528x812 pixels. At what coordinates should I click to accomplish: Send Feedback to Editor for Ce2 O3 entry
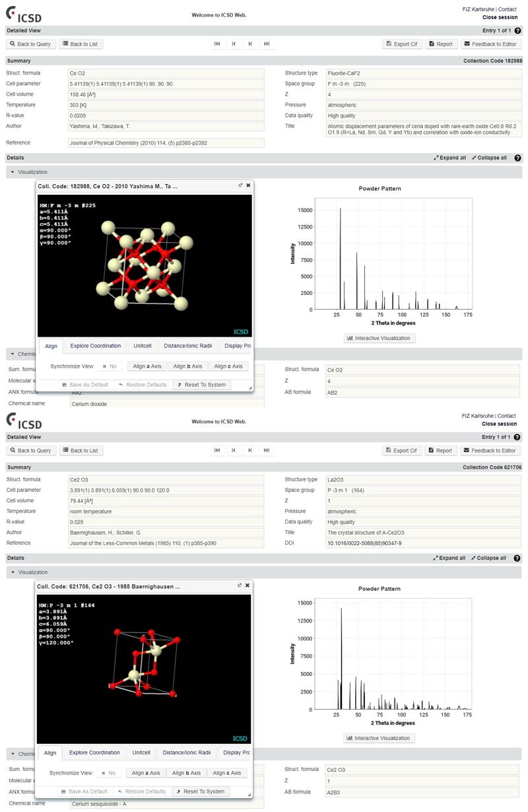click(x=491, y=450)
